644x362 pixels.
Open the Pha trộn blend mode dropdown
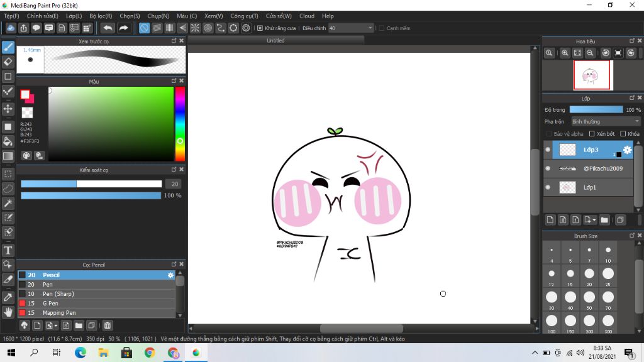click(x=606, y=121)
